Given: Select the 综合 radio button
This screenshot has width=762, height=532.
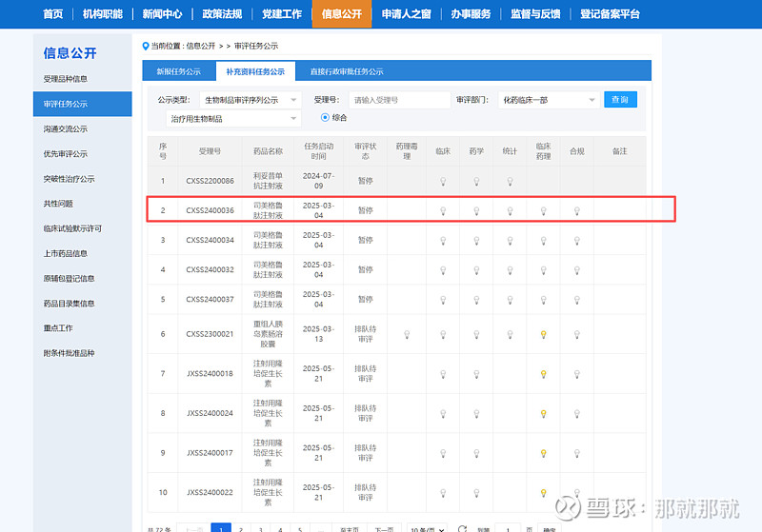Looking at the screenshot, I should (x=325, y=118).
